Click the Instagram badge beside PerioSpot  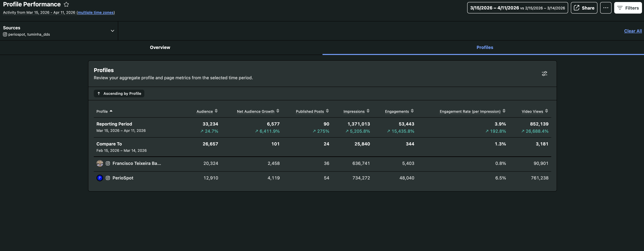(108, 178)
